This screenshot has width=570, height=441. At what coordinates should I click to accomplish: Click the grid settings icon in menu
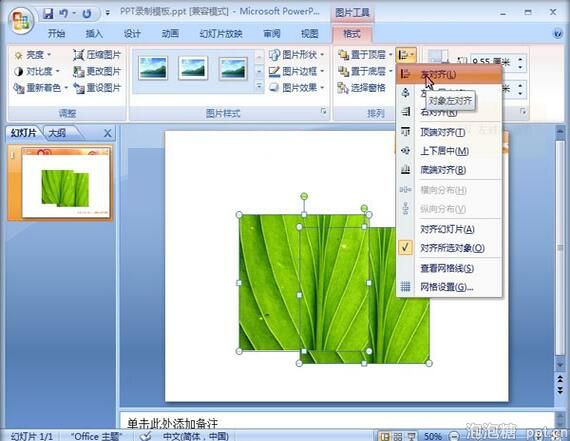pos(406,287)
